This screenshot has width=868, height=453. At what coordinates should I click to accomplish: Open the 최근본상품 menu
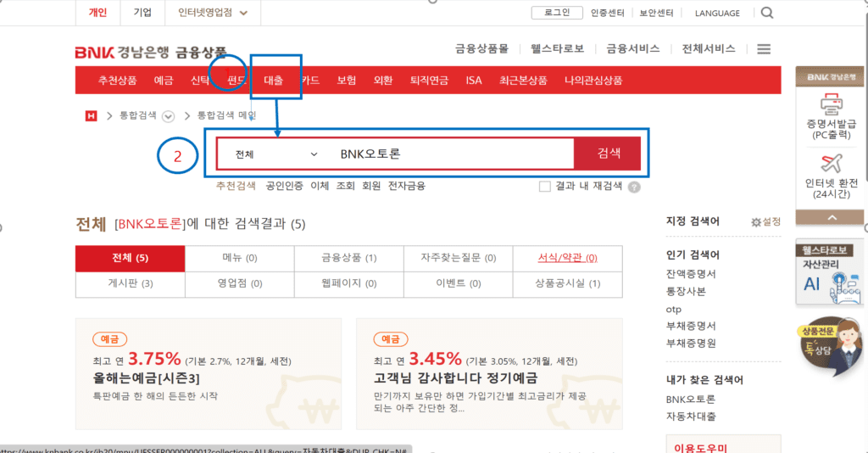click(523, 81)
